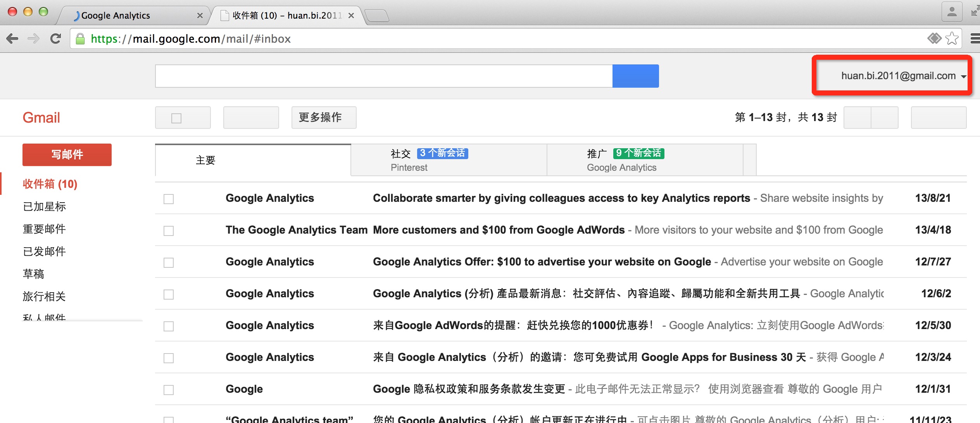
Task: Open 草稿 drafts folder
Action: 33,274
